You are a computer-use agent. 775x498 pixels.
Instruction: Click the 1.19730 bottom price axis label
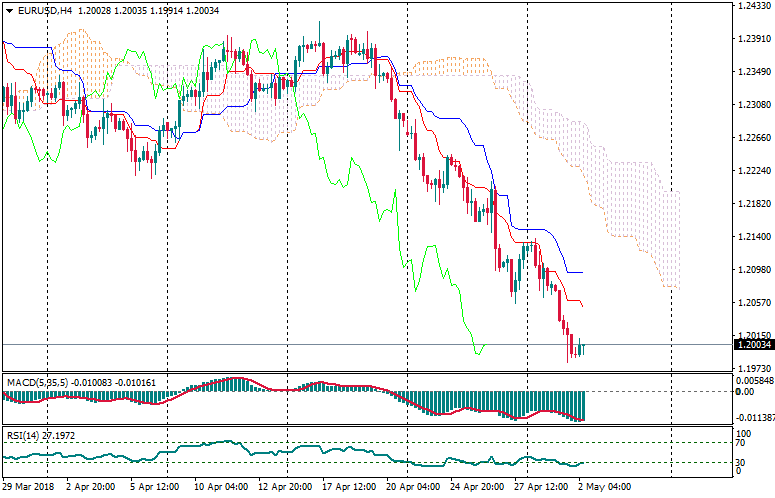coord(752,368)
